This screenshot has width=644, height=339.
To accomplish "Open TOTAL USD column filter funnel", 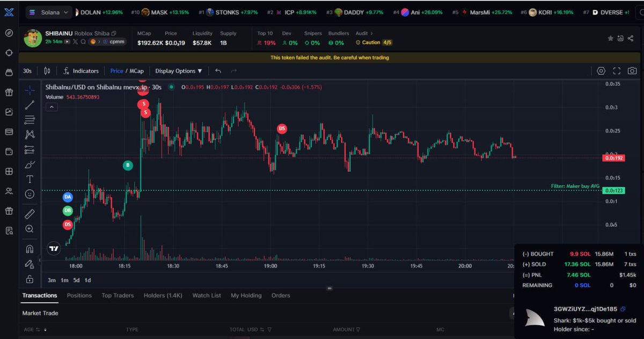I will pyautogui.click(x=269, y=329).
